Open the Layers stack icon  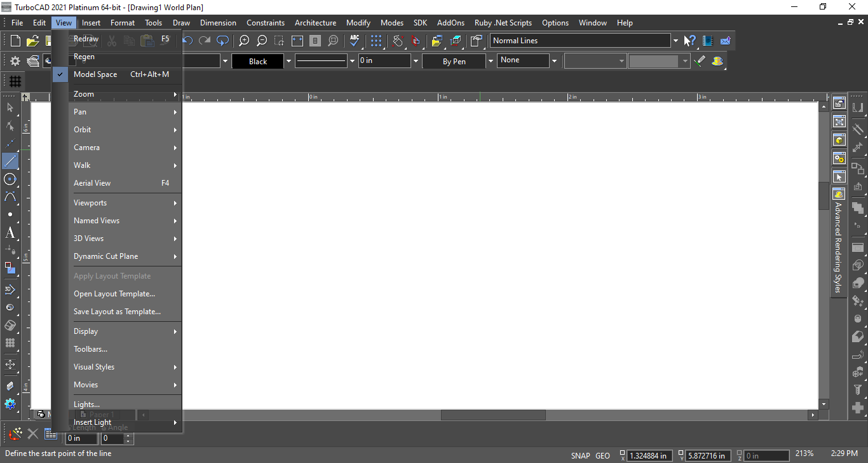point(33,61)
